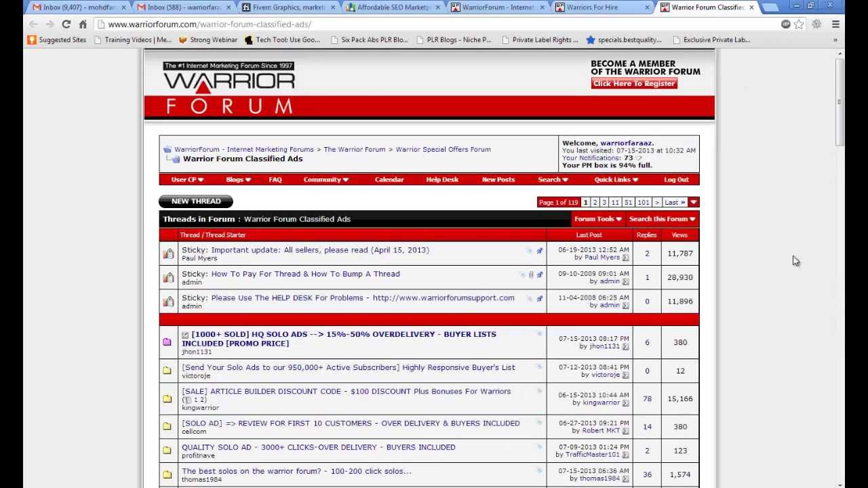Click go-to-last-post icon for Robert MKT row
Screen dimensions: 868x488
(625, 430)
